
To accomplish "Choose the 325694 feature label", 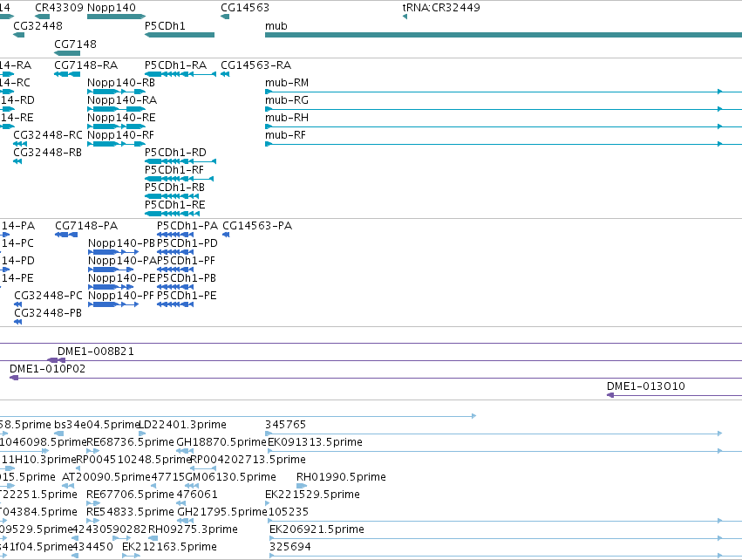I will (x=290, y=548).
